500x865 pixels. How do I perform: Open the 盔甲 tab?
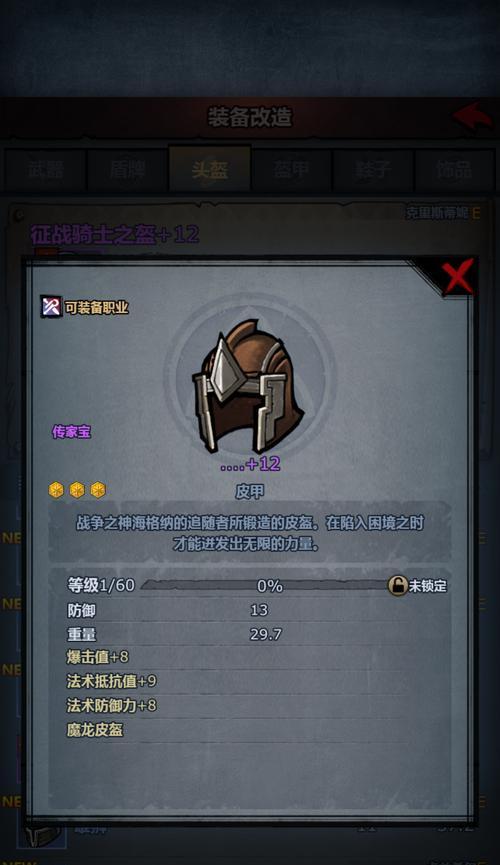click(291, 170)
